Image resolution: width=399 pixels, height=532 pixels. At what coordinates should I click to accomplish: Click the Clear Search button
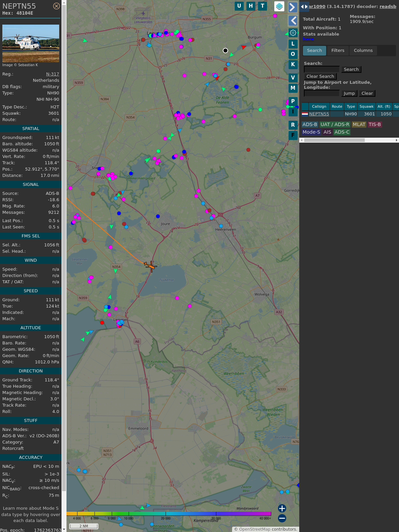click(320, 76)
